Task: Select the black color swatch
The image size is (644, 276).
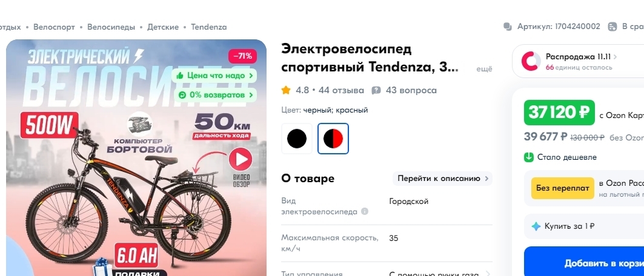Action: pos(296,139)
